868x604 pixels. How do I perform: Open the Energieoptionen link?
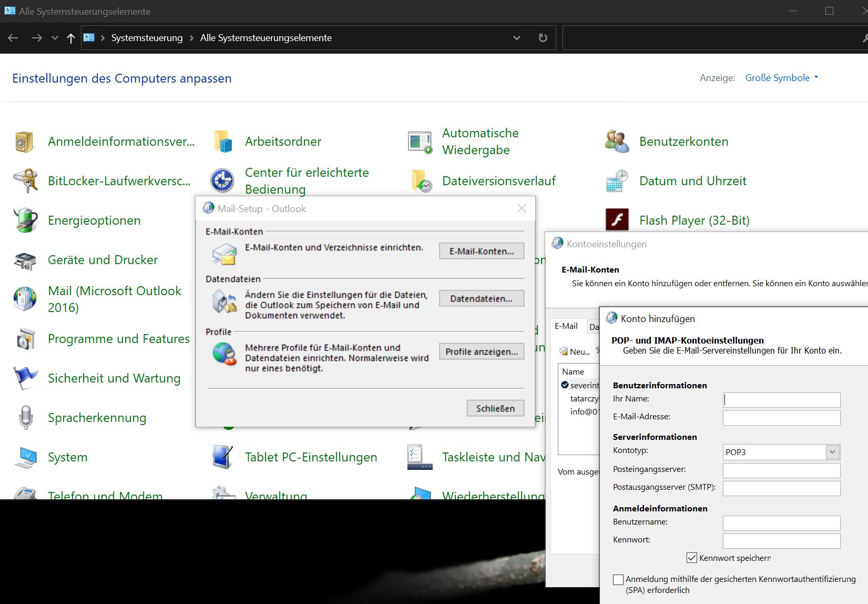[x=94, y=220]
